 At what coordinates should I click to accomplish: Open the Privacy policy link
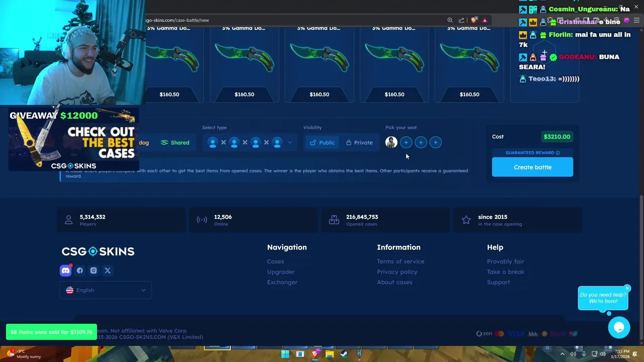(x=397, y=272)
